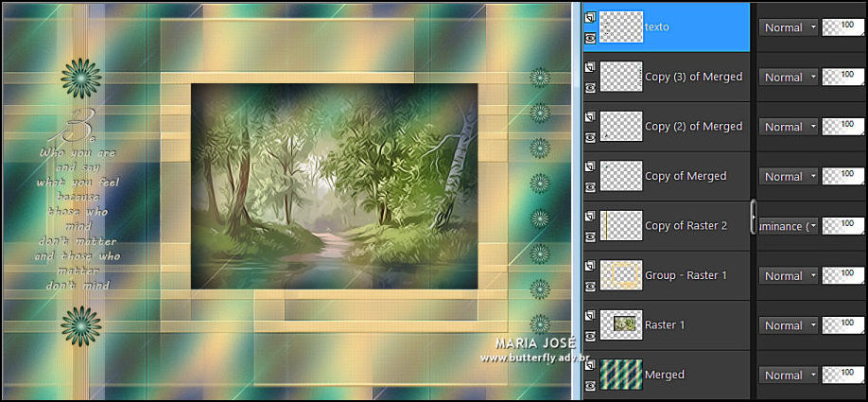Select layer named Copy (3) of Merged
Screen dimensions: 868x402
pyautogui.click(x=694, y=77)
